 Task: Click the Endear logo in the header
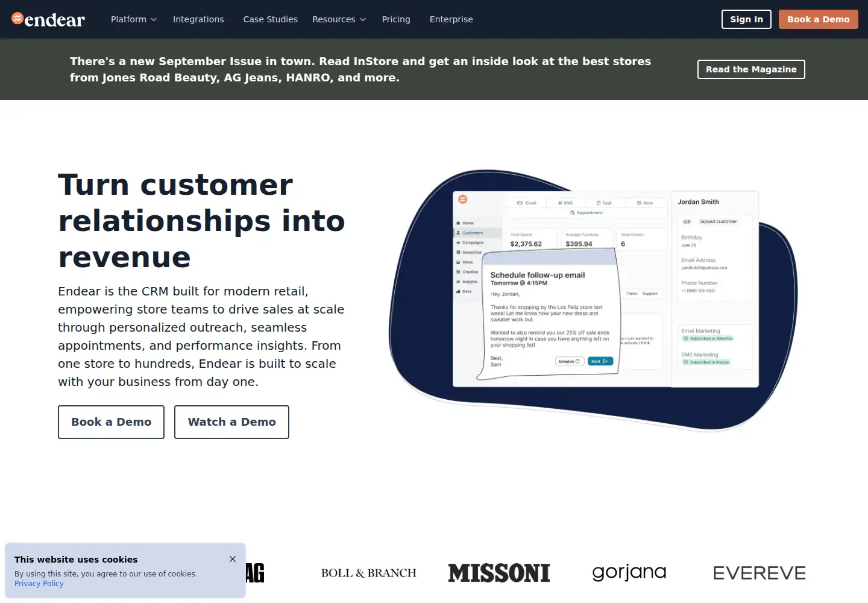point(48,19)
